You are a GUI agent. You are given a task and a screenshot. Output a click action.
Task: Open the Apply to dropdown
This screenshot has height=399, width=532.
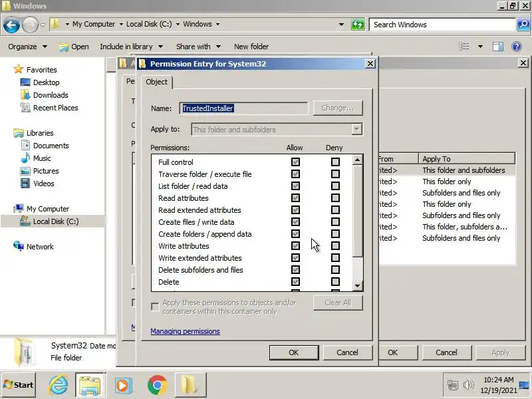pos(356,129)
